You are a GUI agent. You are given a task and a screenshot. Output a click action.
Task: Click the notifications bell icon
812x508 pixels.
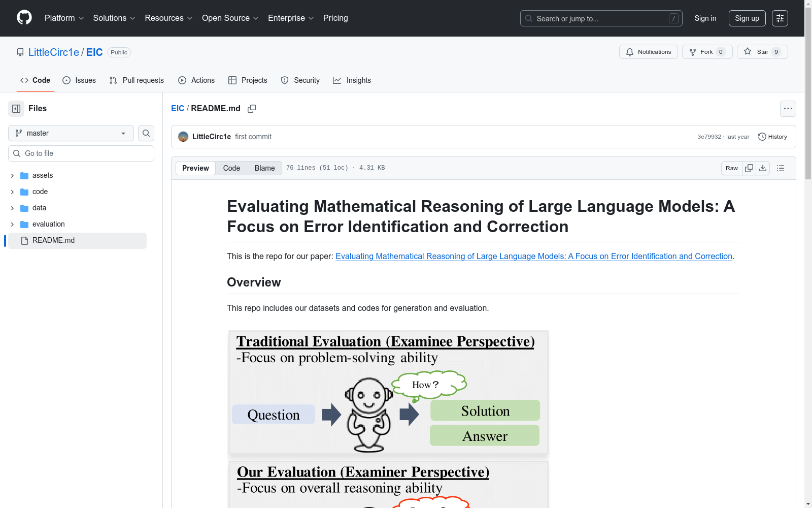click(630, 52)
